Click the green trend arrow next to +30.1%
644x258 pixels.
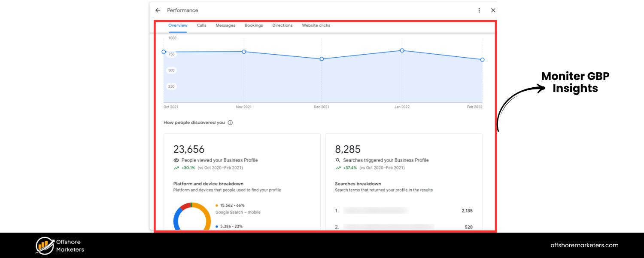[176, 168]
